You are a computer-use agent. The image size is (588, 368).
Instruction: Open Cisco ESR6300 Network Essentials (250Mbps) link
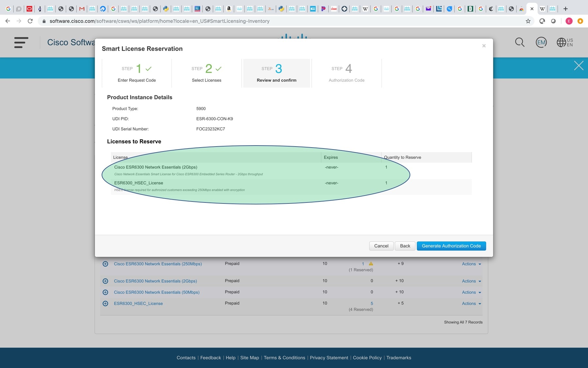click(158, 264)
